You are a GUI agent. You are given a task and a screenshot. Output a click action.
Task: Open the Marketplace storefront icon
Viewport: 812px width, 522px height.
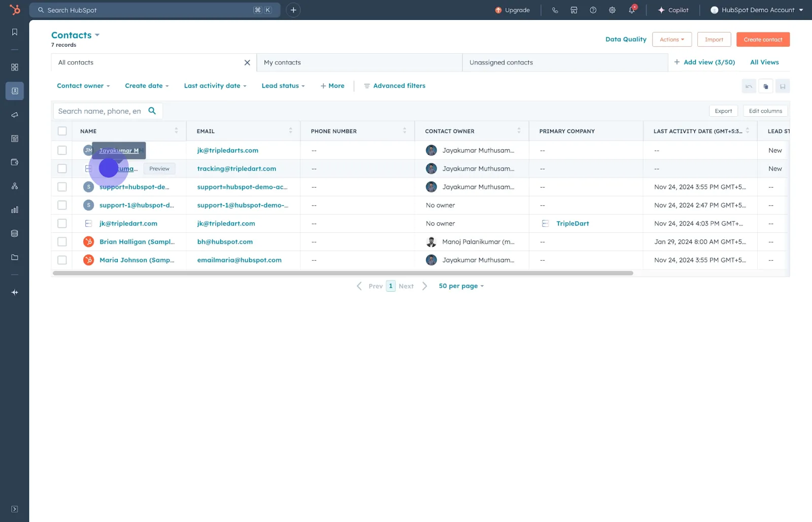point(574,10)
